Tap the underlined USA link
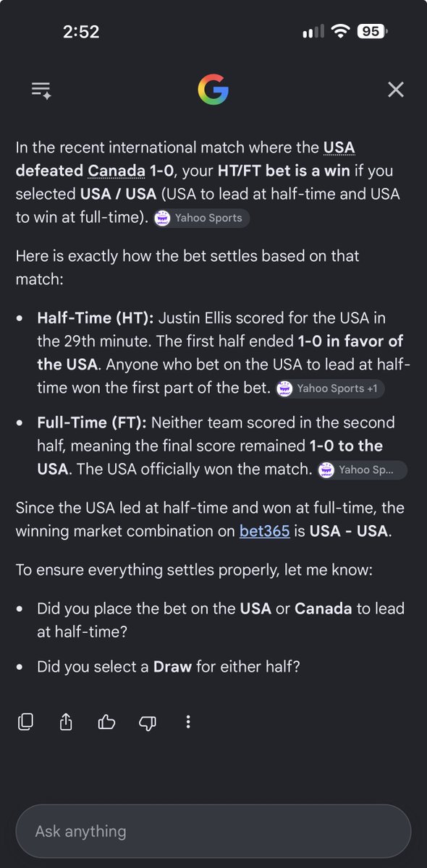Screen dimensions: 427x868 [339, 148]
